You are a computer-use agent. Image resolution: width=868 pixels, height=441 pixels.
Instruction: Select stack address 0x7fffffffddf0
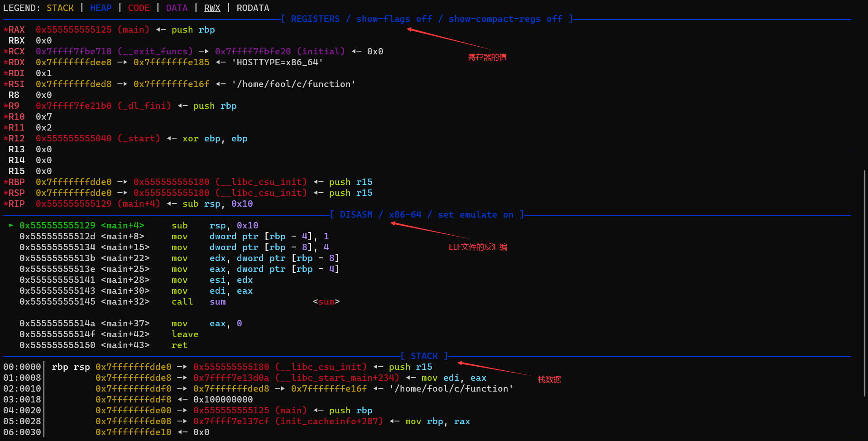[x=133, y=388]
